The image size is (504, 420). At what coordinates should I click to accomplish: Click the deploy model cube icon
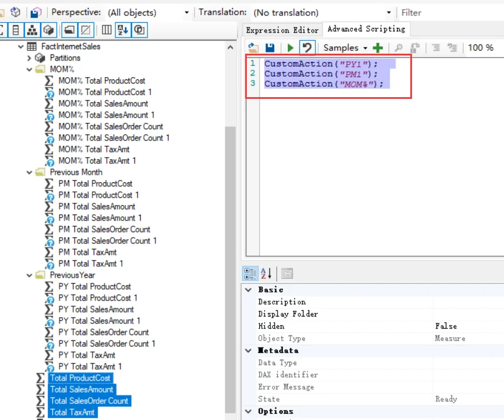15,13
